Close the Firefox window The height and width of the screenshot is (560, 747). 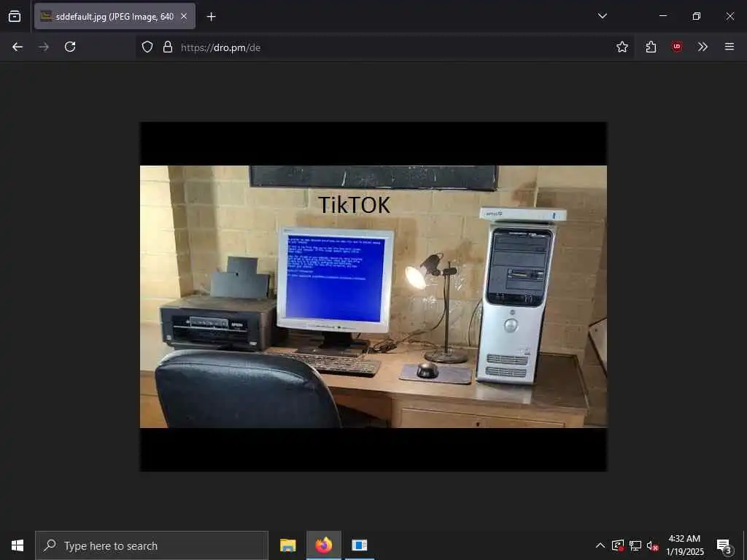(x=729, y=16)
